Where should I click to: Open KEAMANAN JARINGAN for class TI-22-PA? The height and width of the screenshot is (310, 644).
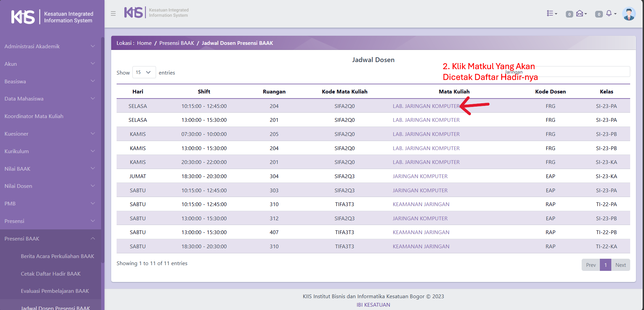point(421,204)
